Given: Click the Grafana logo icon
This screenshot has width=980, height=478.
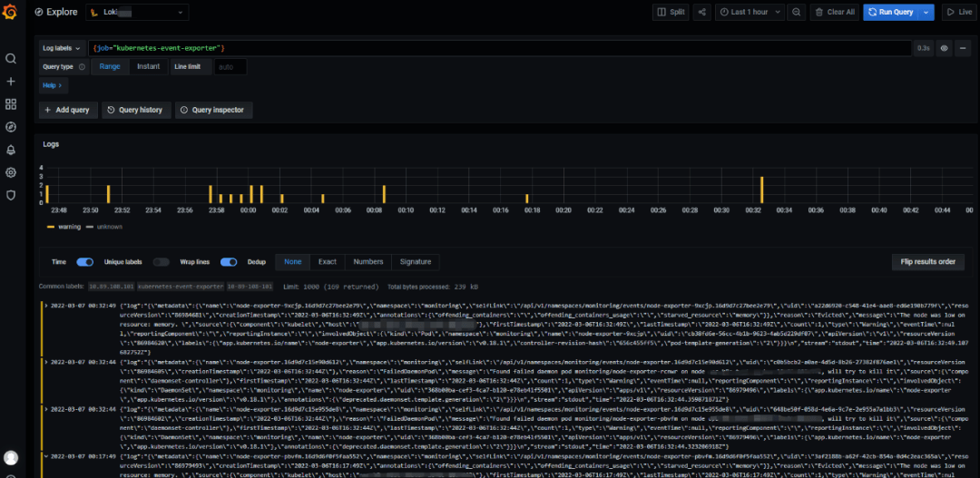Looking at the screenshot, I should pos(11,13).
